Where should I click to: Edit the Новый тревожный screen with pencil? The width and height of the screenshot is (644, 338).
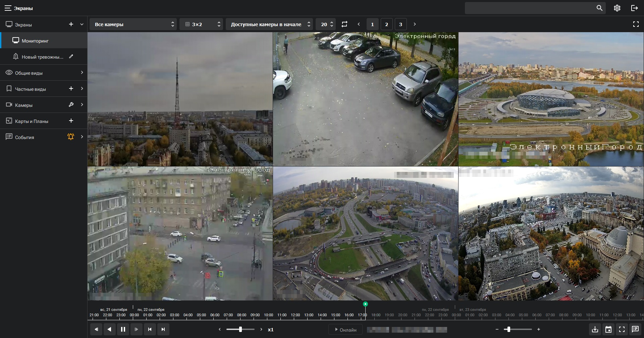pyautogui.click(x=71, y=57)
